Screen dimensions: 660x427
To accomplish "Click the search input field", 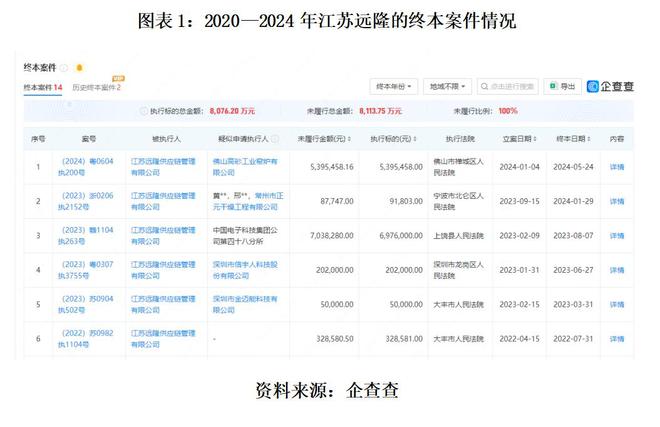I will click(508, 86).
